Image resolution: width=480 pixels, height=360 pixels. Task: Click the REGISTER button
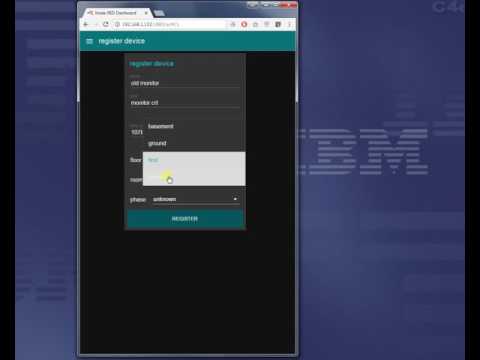185,219
